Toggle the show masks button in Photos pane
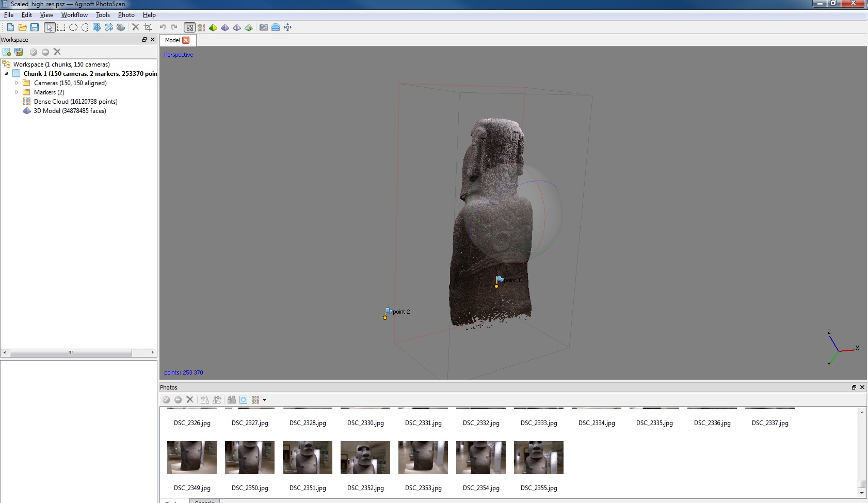868x503 pixels. coord(243,400)
